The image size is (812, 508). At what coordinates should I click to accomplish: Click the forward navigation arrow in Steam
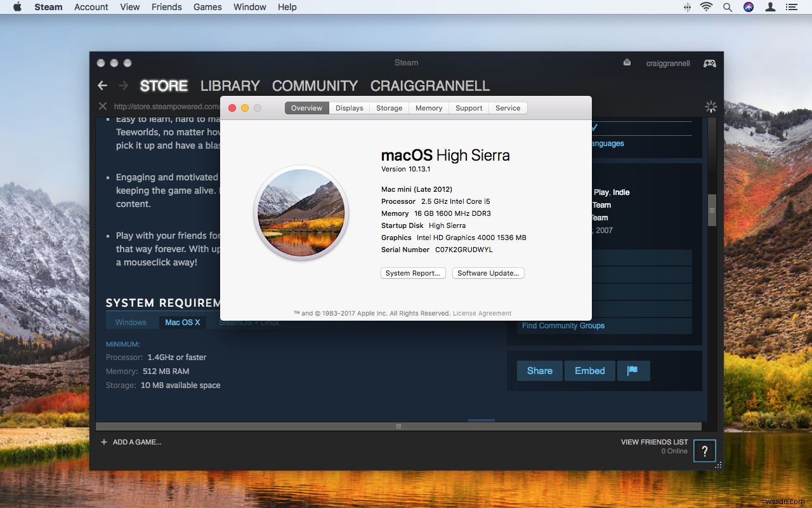point(124,85)
